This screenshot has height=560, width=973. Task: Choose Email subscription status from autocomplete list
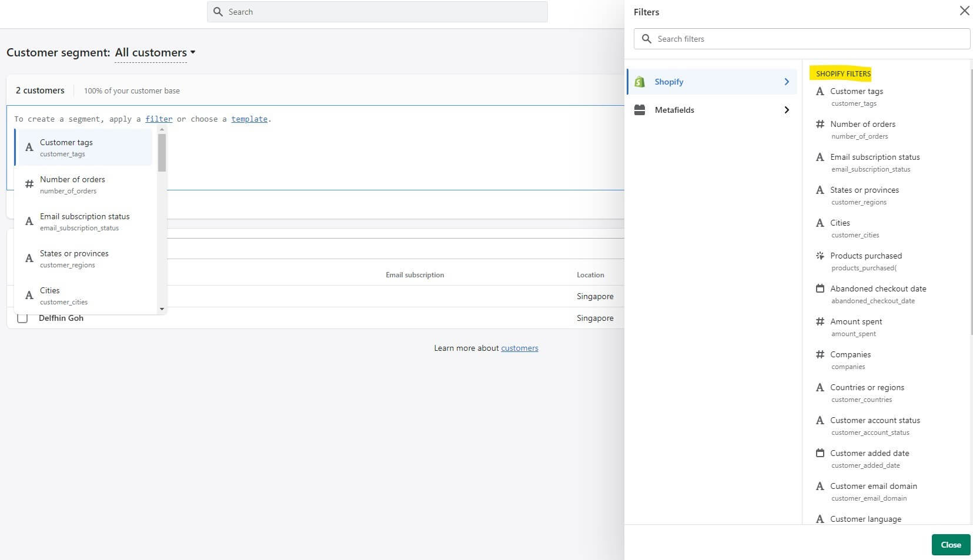(83, 222)
